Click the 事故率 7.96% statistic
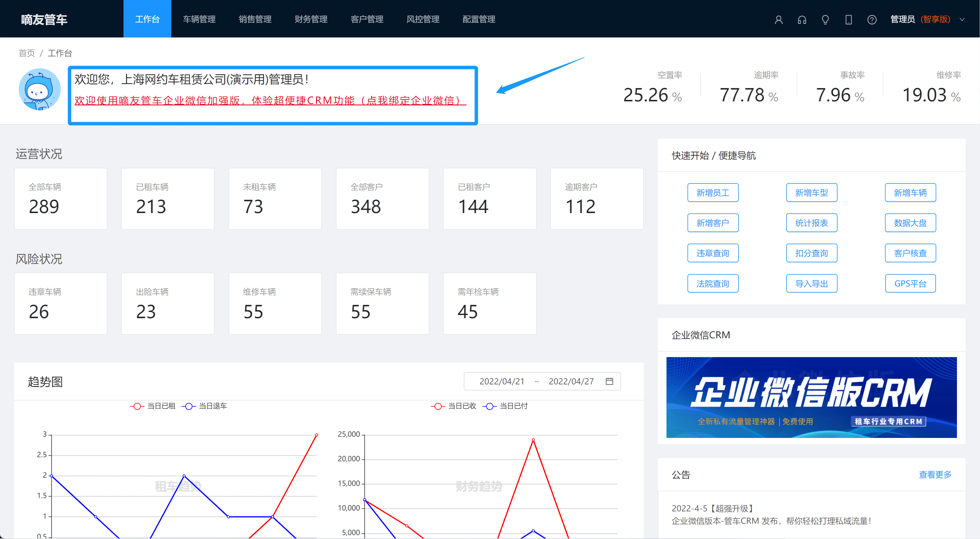 (840, 87)
